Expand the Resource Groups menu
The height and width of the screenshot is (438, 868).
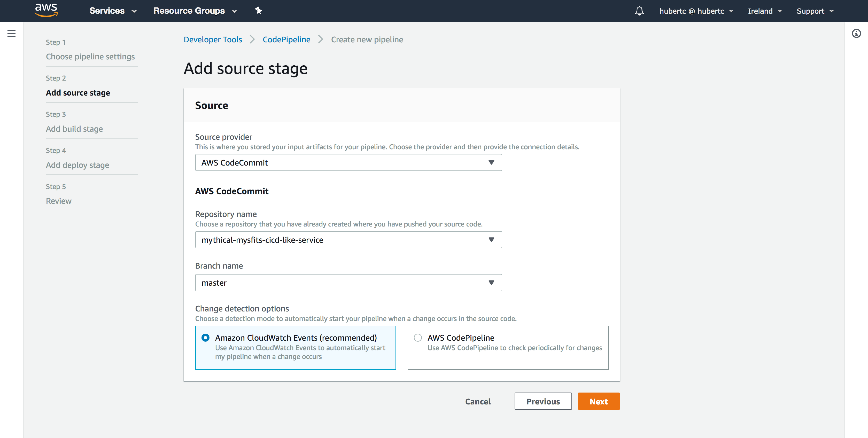pos(195,11)
